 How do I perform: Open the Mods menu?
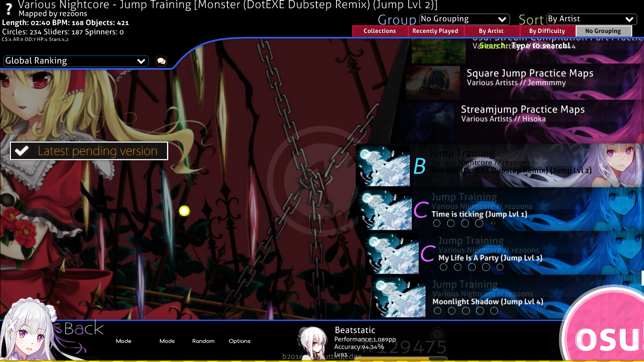tap(167, 341)
